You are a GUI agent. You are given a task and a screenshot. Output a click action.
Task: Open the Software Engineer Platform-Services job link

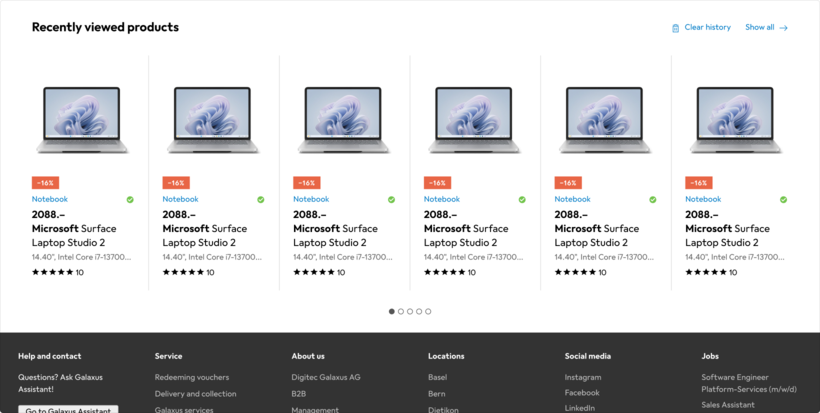click(749, 383)
